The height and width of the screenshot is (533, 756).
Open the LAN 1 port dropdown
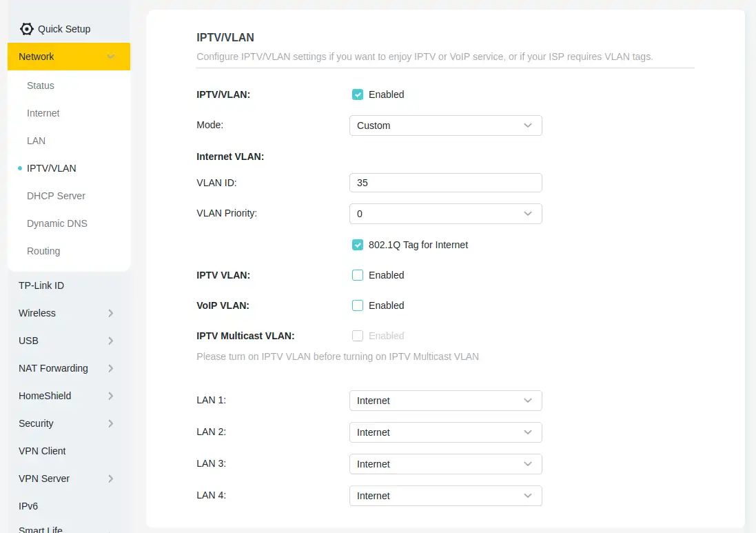coord(445,401)
